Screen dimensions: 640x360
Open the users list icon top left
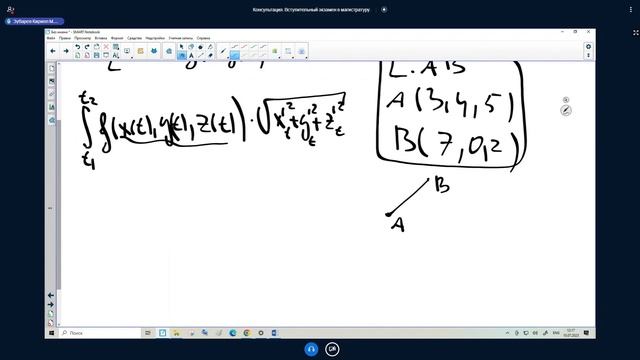coord(10,9)
